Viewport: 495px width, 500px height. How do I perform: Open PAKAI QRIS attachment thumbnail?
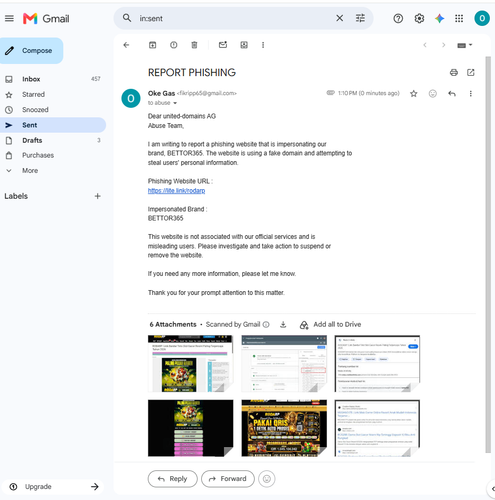point(284,428)
